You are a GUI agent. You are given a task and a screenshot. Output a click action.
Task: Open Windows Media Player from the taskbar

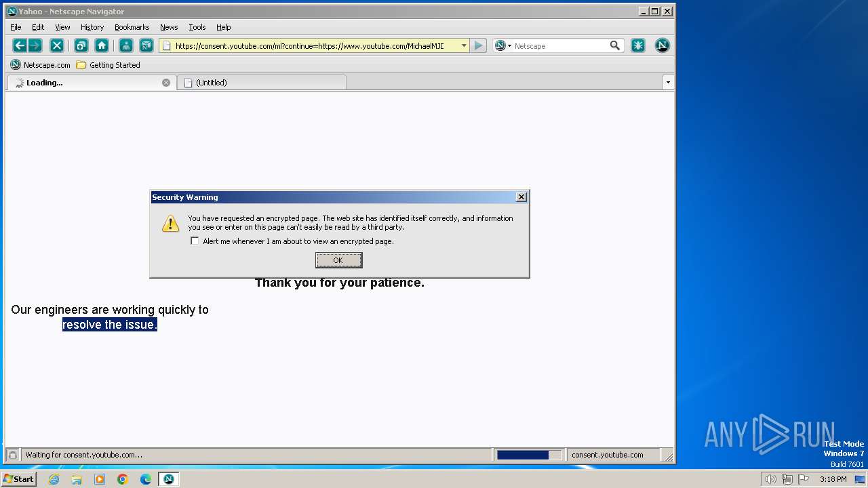100,479
